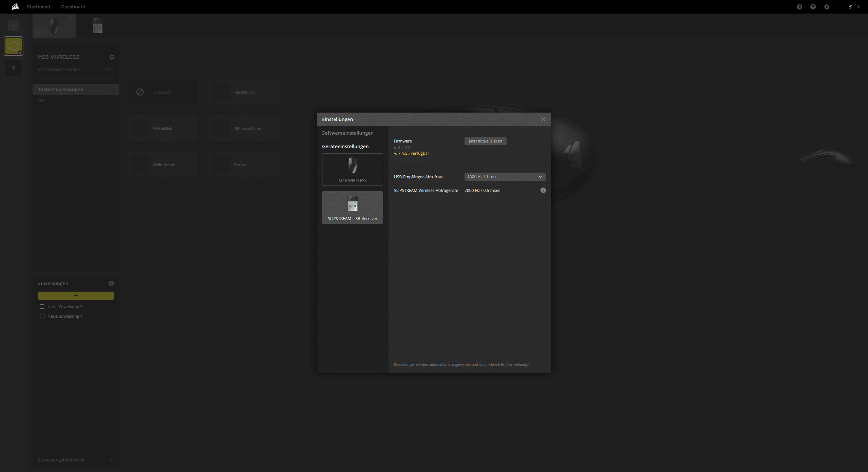Click the yellow add assignment plus button
The width and height of the screenshot is (868, 472).
[x=76, y=296]
